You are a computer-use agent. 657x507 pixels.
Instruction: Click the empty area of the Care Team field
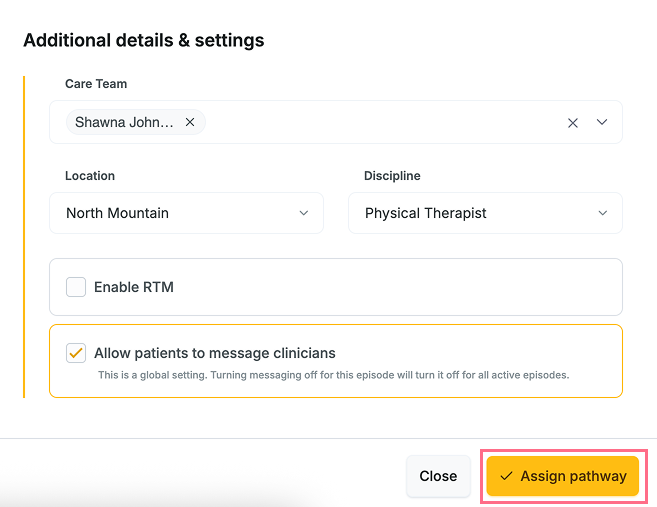(x=380, y=122)
